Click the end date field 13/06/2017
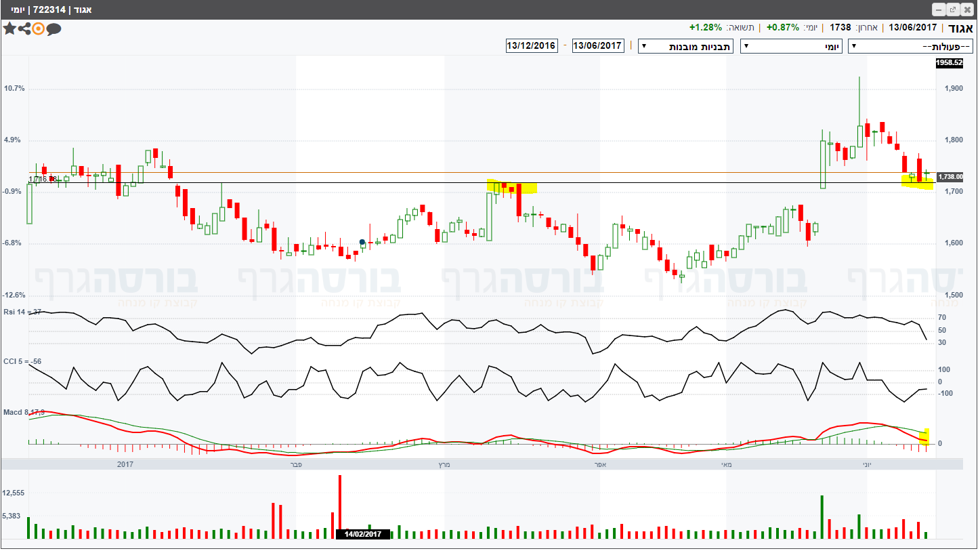Viewport: 980px width, 551px height. pos(597,45)
